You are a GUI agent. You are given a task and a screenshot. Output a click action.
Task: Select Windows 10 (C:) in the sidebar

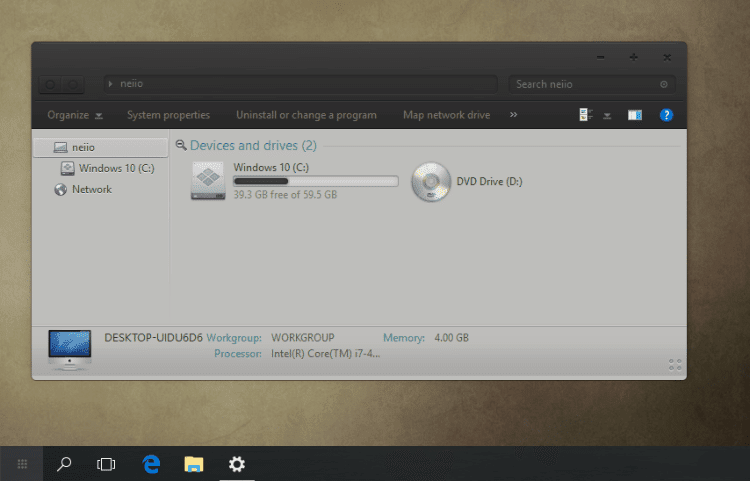click(x=117, y=168)
